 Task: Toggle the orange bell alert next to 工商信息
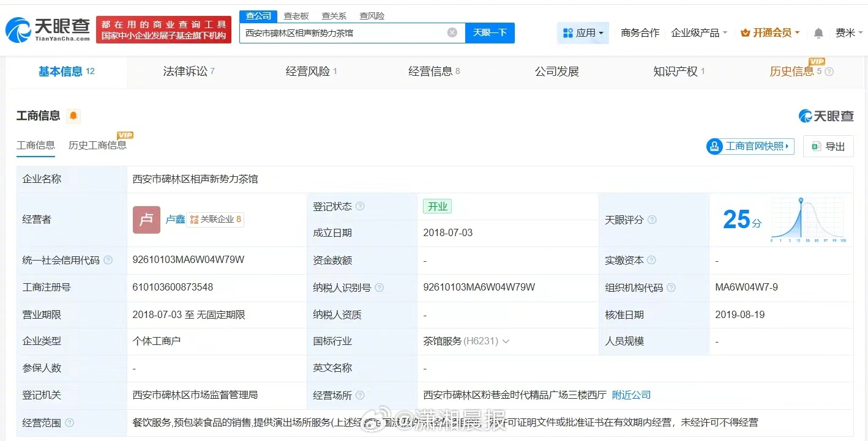pyautogui.click(x=73, y=116)
